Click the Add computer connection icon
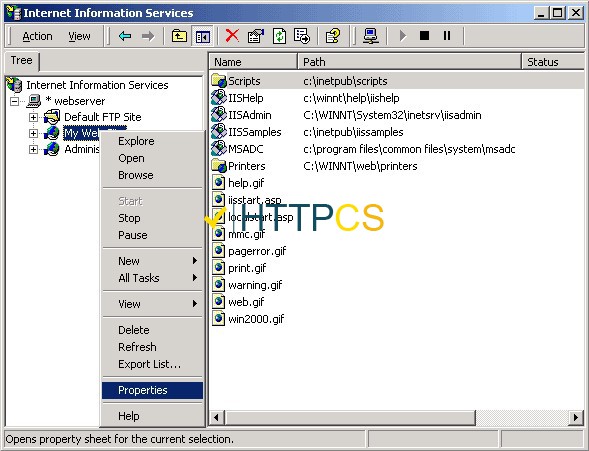This screenshot has height=451, width=589. [371, 36]
